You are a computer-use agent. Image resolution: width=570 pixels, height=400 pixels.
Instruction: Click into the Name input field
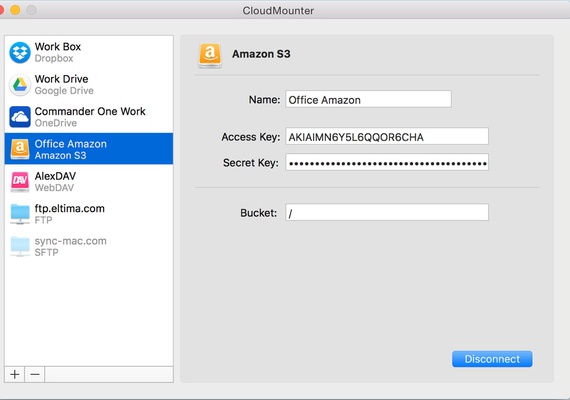click(x=368, y=99)
